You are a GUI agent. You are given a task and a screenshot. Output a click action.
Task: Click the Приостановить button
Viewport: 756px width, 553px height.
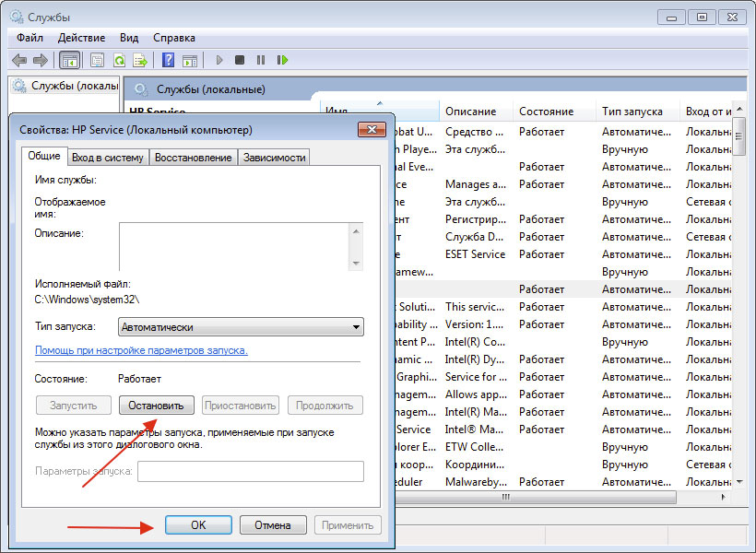pos(240,406)
